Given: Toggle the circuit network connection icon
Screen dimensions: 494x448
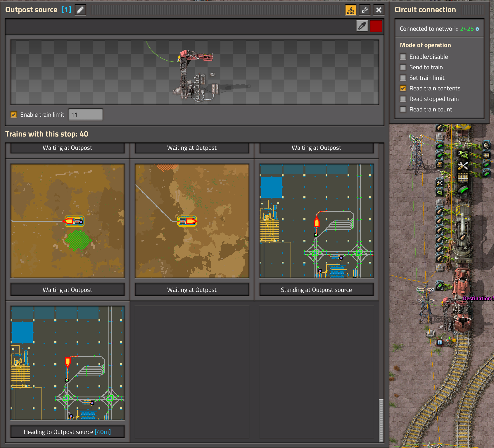Looking at the screenshot, I should [x=350, y=10].
